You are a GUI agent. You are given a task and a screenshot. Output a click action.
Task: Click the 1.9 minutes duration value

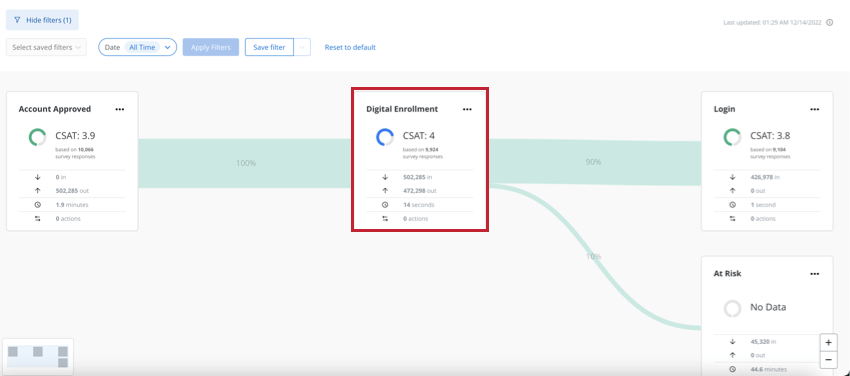72,205
